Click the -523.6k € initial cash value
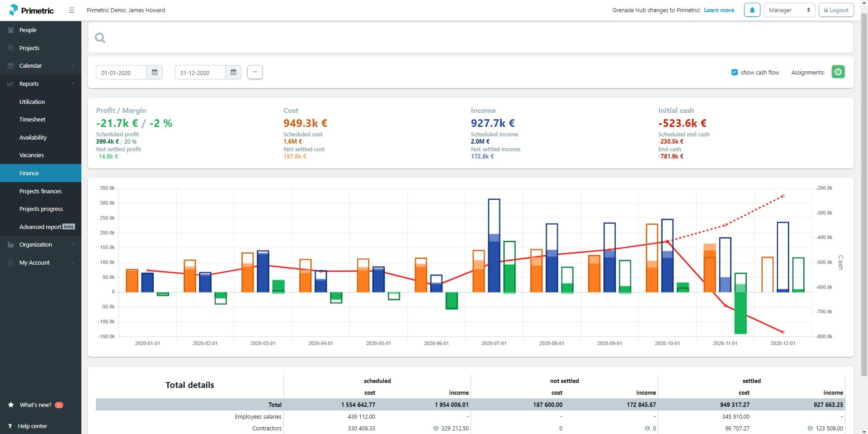 pyautogui.click(x=682, y=123)
